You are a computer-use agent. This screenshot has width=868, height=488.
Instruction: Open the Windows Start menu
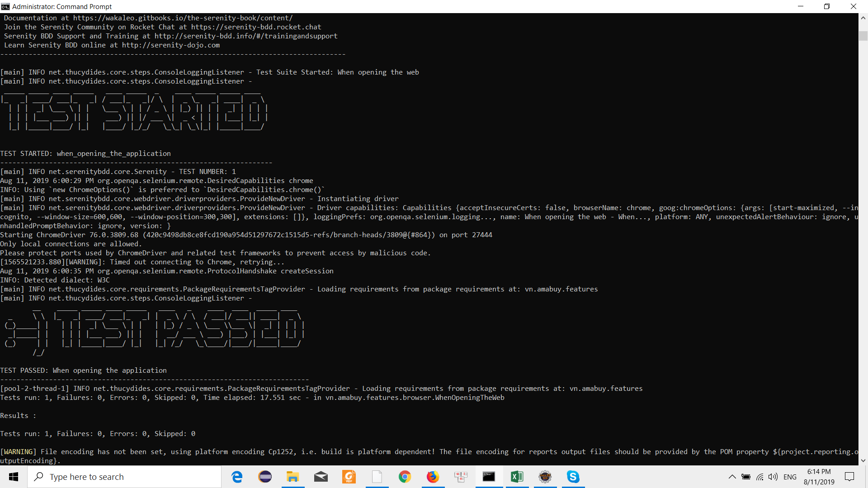[14, 477]
